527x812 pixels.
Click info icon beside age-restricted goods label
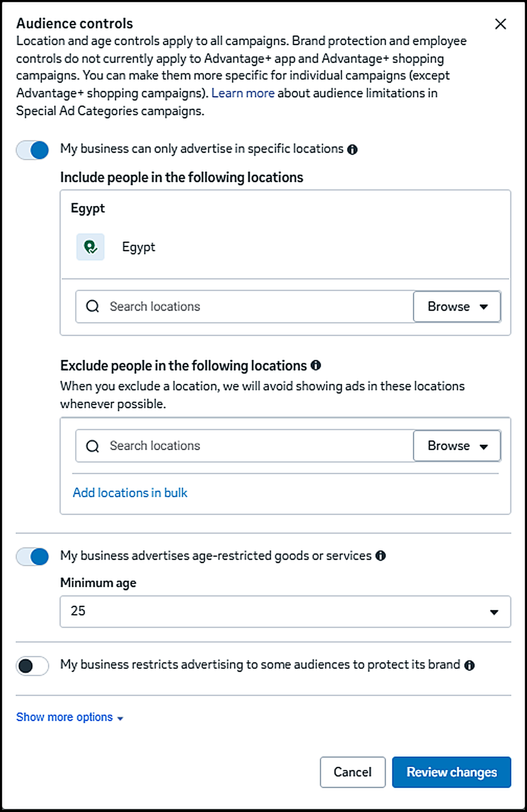pyautogui.click(x=381, y=555)
